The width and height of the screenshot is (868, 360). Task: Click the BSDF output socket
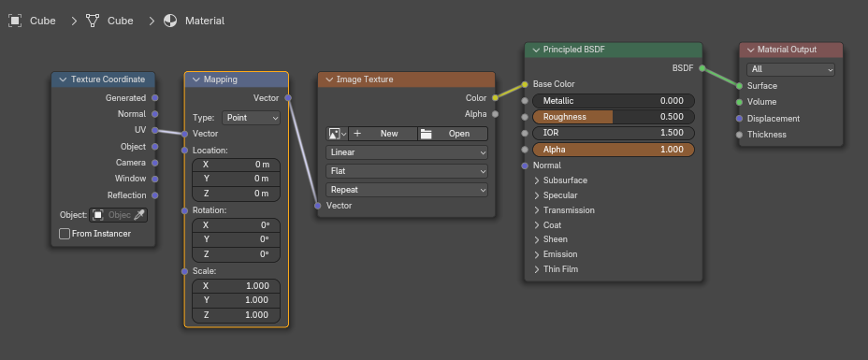702,68
